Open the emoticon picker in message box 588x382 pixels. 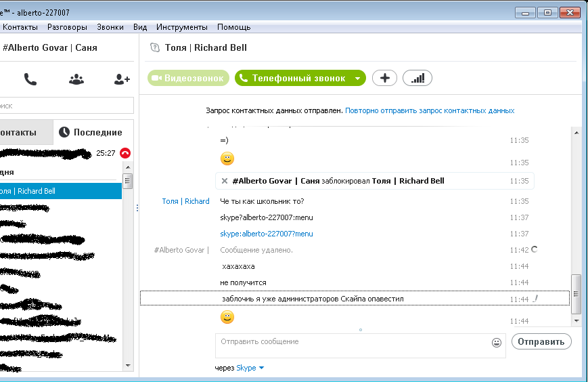(497, 342)
